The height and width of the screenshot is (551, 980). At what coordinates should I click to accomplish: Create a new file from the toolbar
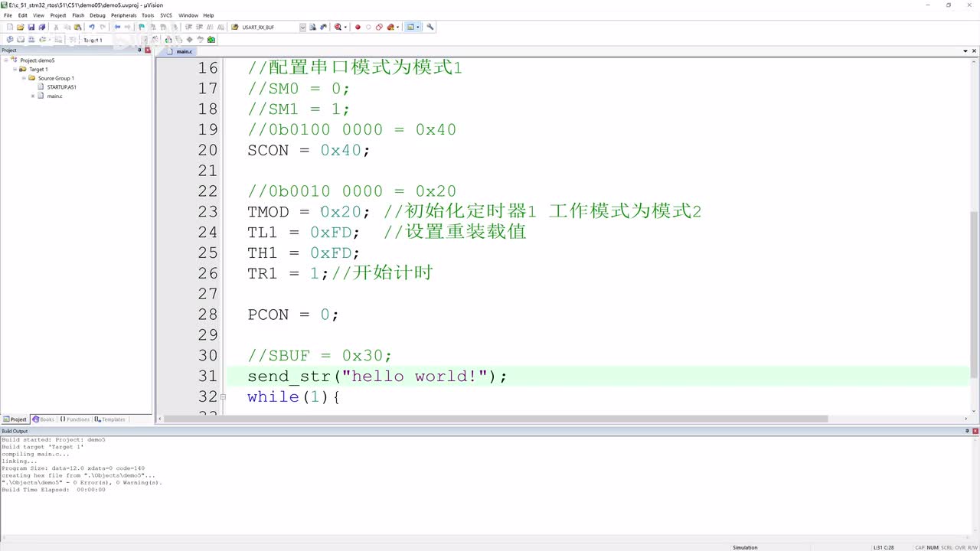(10, 27)
